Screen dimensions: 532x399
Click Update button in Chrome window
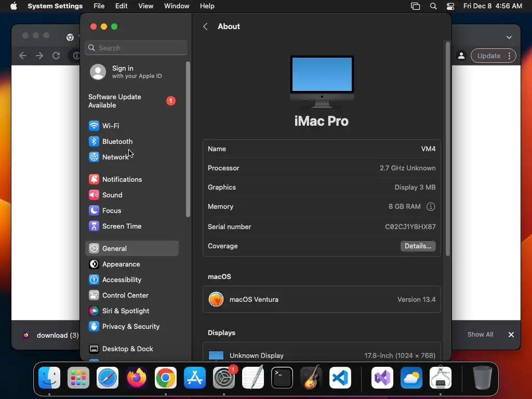pos(489,56)
